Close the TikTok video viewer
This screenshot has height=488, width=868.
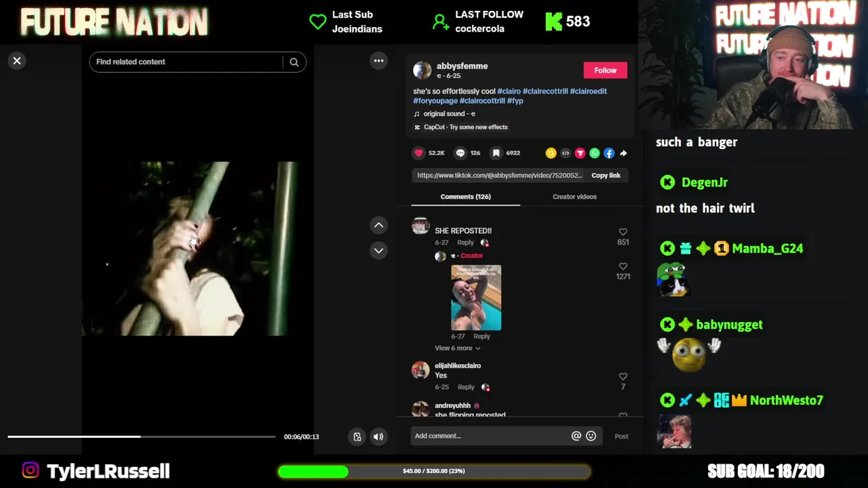(17, 61)
